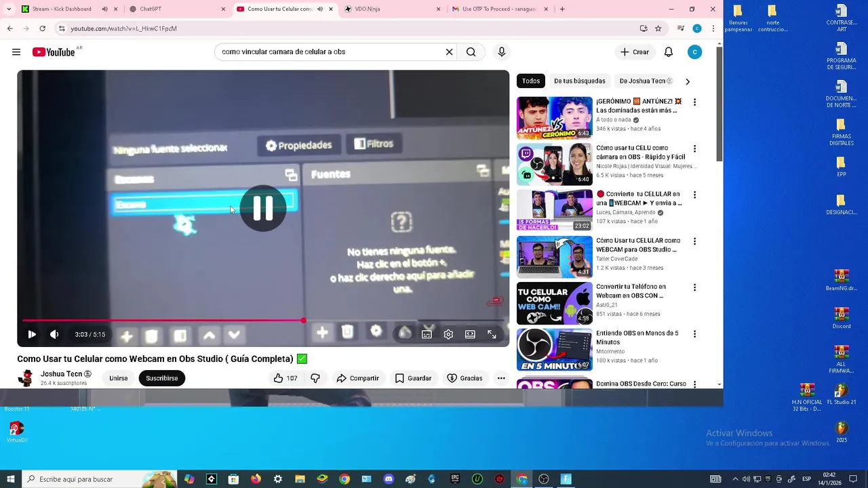Open the Chrome tab search dropdown

pyautogui.click(x=9, y=9)
